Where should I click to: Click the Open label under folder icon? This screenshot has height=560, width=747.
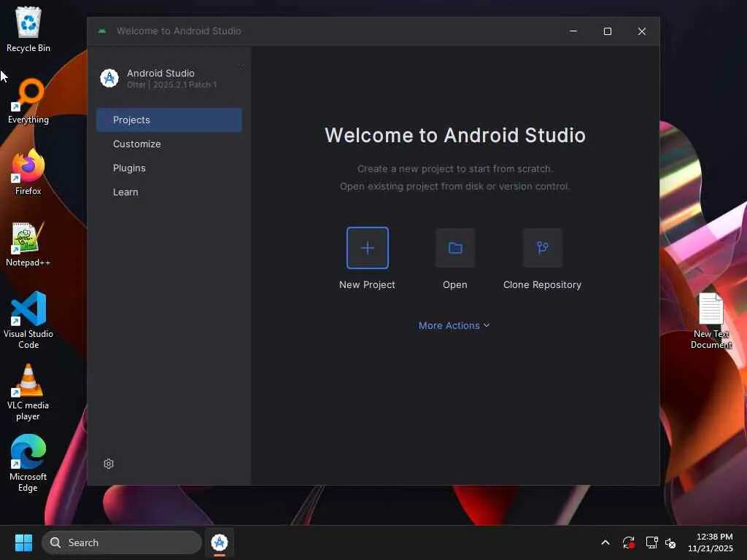(455, 285)
